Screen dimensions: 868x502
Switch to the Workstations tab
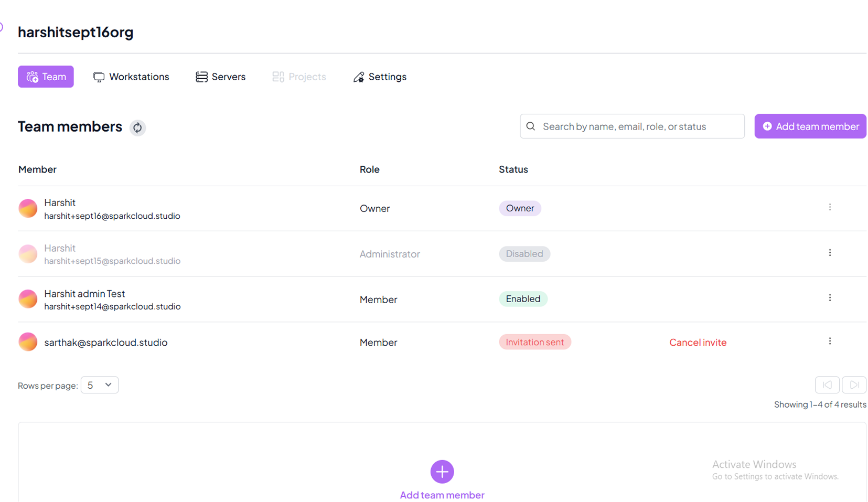[131, 77]
